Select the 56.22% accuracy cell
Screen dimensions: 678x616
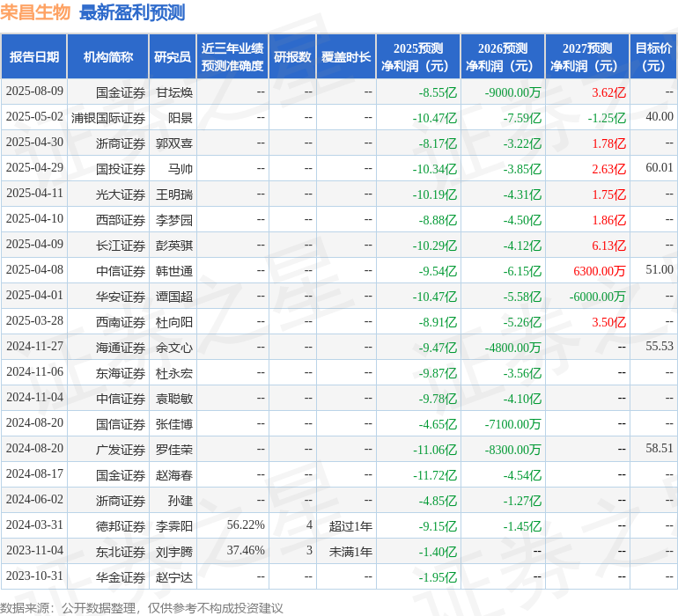click(245, 526)
